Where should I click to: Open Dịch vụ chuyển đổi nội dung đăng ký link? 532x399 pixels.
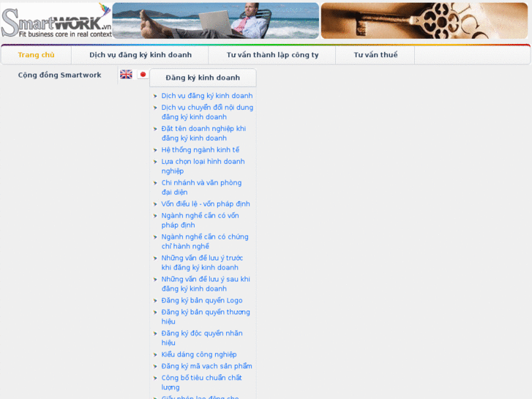[207, 112]
